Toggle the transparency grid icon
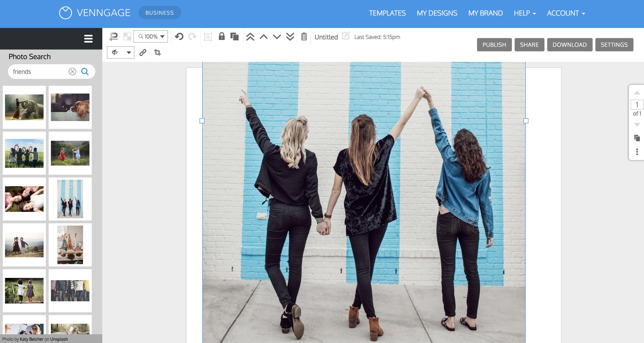Image resolution: width=644 pixels, height=343 pixels. [x=127, y=37]
